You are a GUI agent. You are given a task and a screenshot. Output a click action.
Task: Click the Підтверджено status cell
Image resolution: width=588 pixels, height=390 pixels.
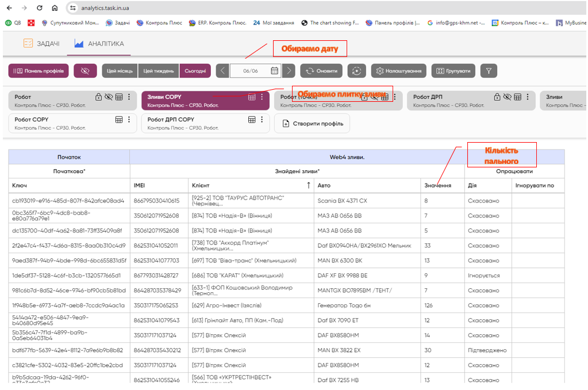coord(487,350)
